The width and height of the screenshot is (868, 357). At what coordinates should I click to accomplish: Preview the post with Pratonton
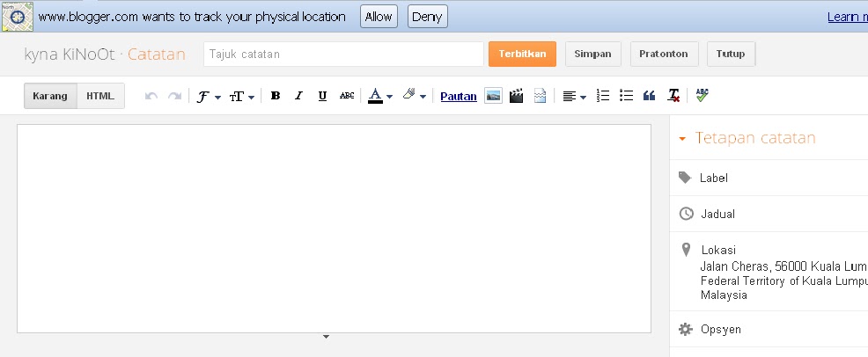click(x=664, y=54)
